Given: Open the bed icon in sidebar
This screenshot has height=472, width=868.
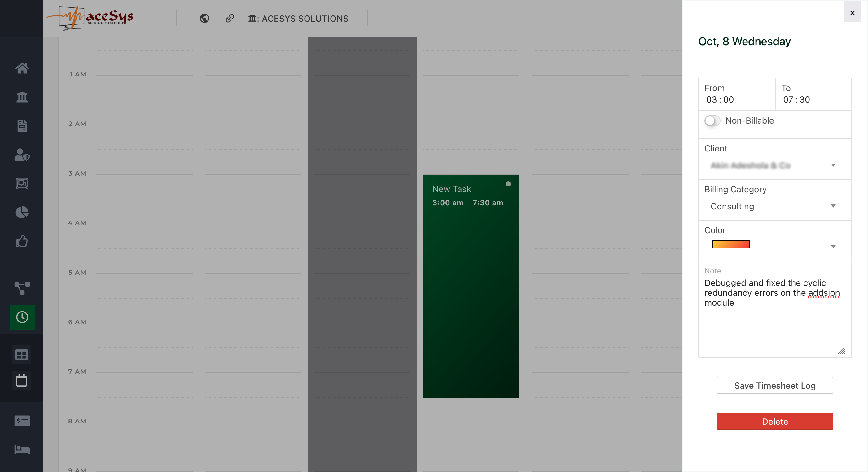Looking at the screenshot, I should click(x=22, y=449).
